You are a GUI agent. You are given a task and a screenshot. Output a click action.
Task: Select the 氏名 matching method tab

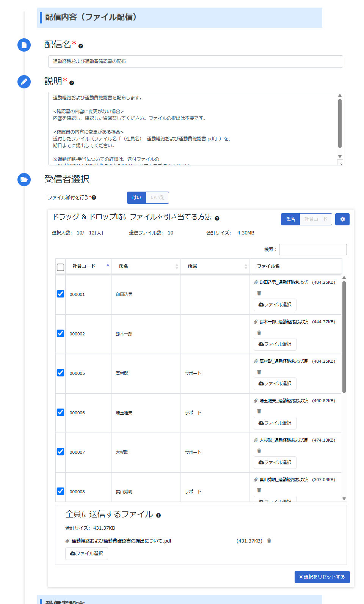point(290,219)
